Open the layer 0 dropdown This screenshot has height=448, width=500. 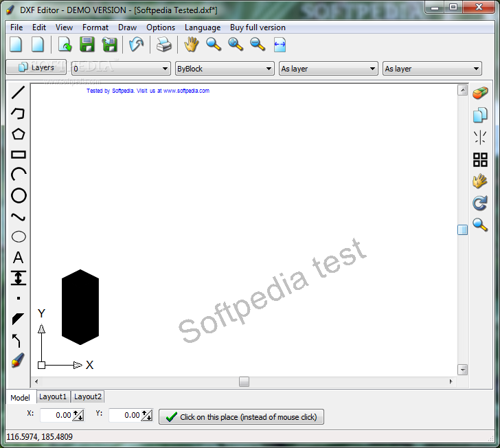click(x=121, y=69)
